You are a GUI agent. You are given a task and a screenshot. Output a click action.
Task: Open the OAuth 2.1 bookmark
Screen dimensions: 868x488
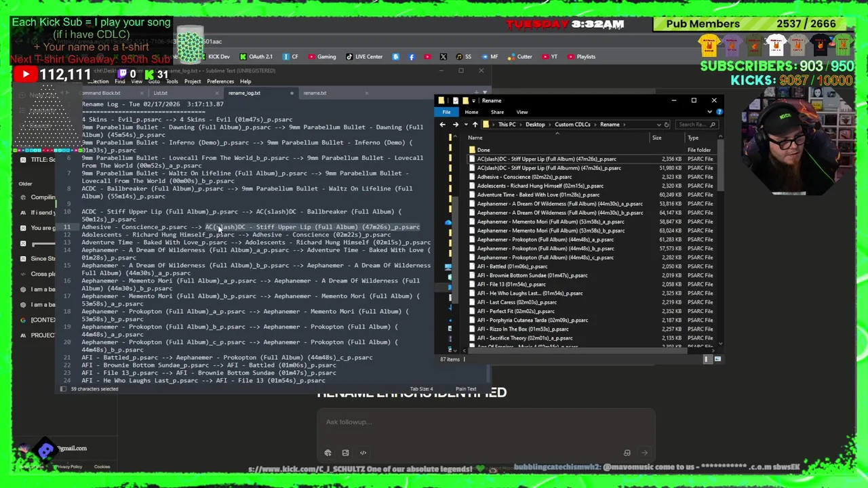click(256, 57)
